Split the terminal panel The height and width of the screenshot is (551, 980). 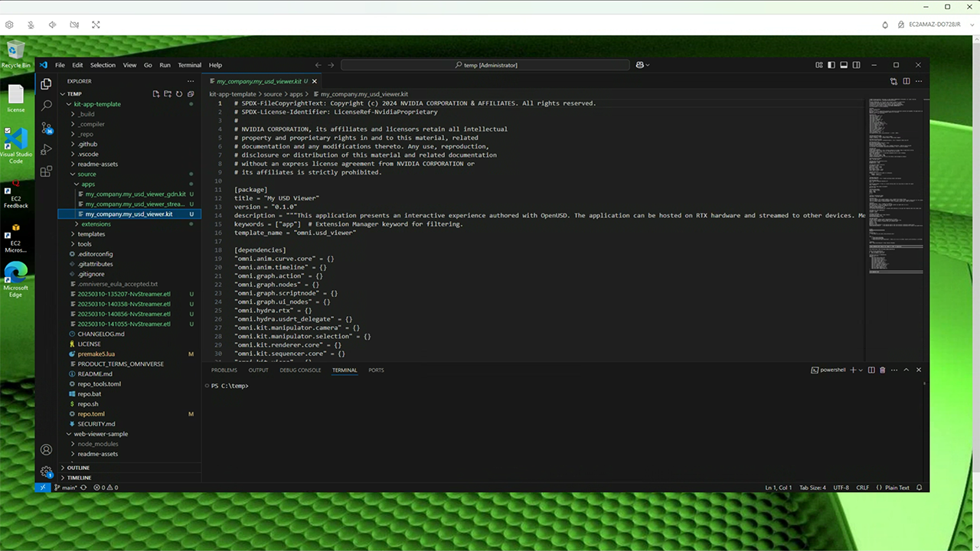click(x=871, y=370)
